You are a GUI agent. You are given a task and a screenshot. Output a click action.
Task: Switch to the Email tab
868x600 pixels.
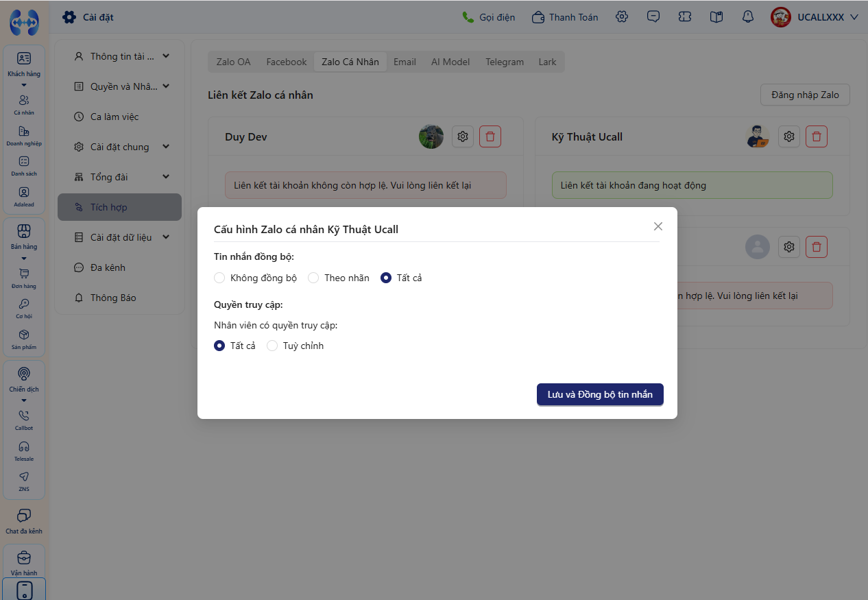click(405, 62)
